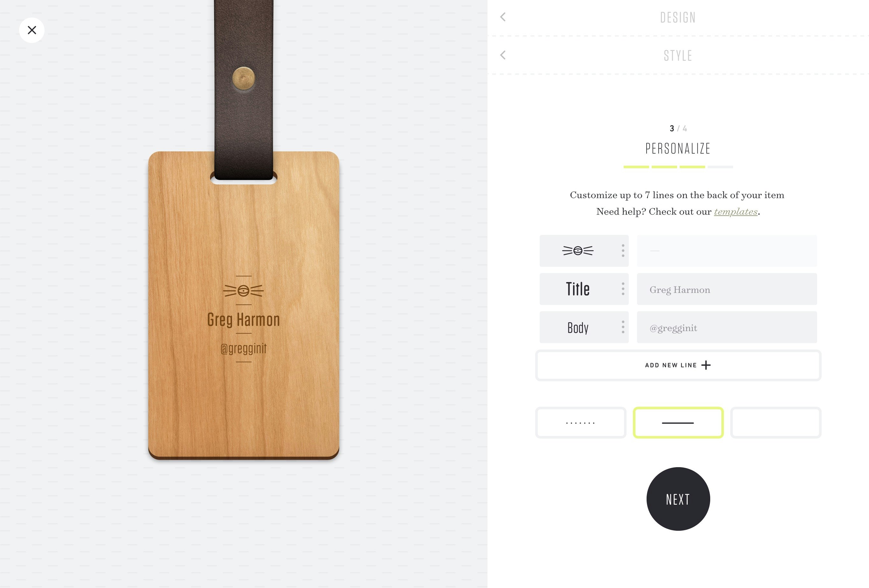Select the eye emblem line type

(578, 251)
